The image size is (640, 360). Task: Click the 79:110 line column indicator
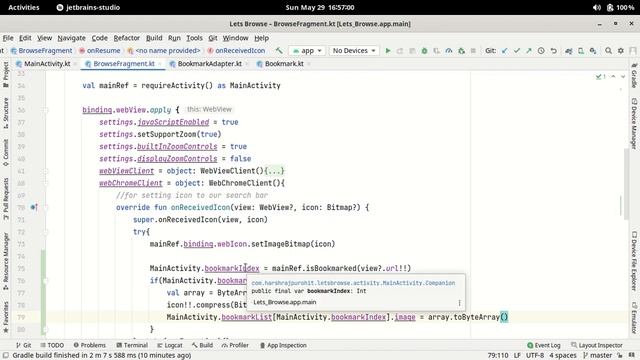498,356
